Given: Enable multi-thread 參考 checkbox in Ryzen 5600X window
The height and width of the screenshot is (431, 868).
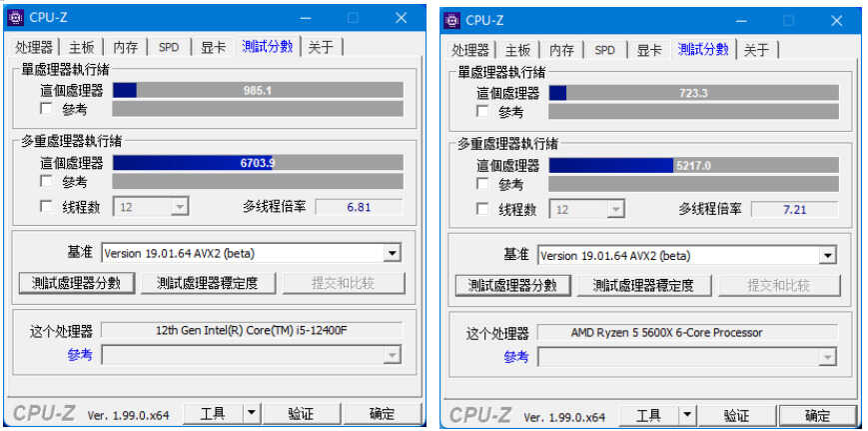Looking at the screenshot, I should coord(482,184).
